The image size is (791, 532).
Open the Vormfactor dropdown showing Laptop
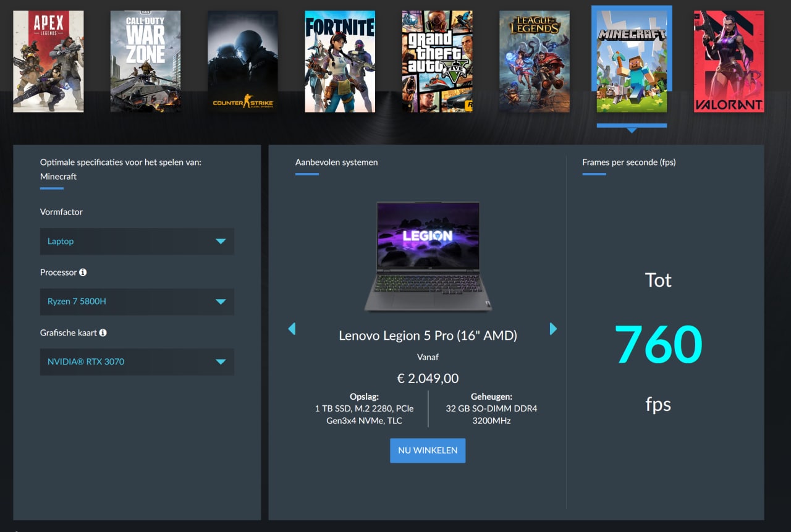[137, 242]
